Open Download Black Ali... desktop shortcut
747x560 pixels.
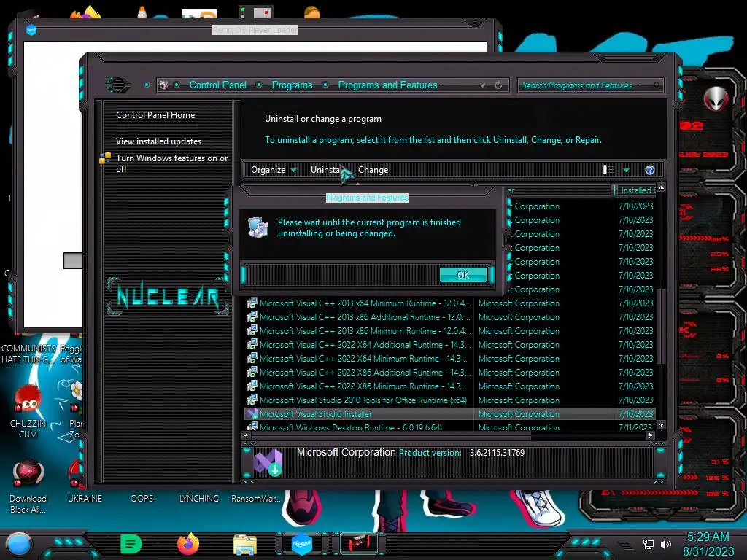[x=28, y=486]
